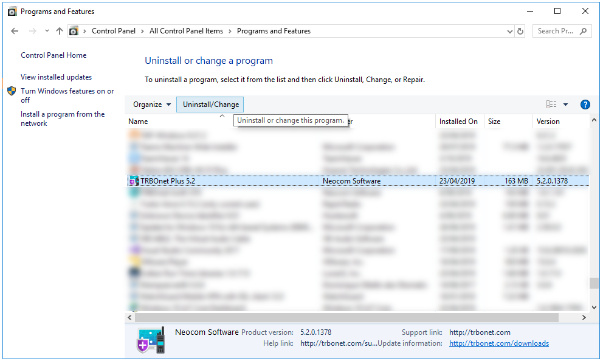Open the trbonet.com/downloads link
Image resolution: width=603 pixels, height=364 pixels.
coord(498,343)
